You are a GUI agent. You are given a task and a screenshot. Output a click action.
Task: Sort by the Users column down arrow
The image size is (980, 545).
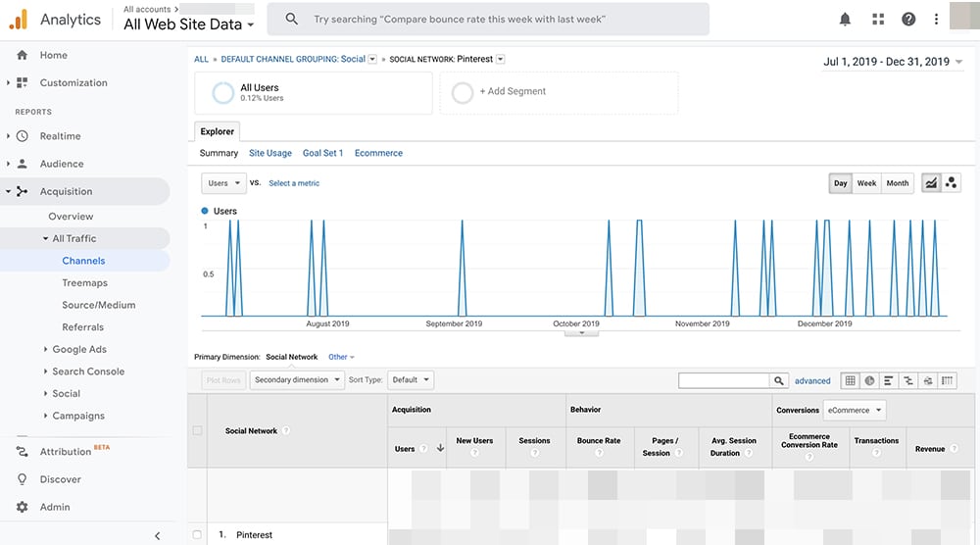point(440,448)
